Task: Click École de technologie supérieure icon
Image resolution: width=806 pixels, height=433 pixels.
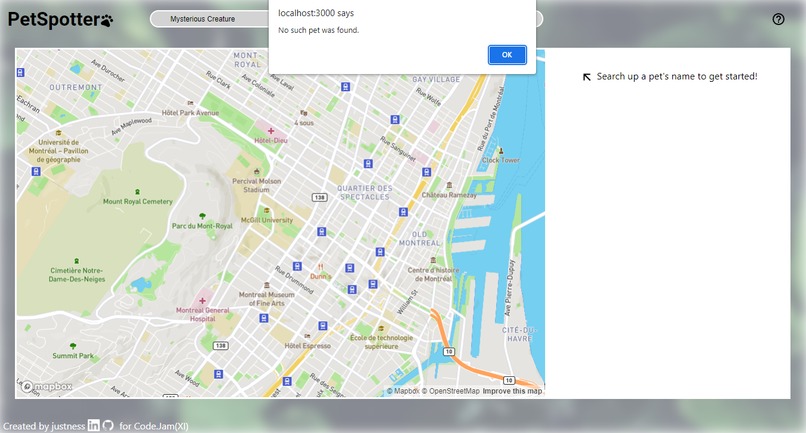Action: pos(381,328)
